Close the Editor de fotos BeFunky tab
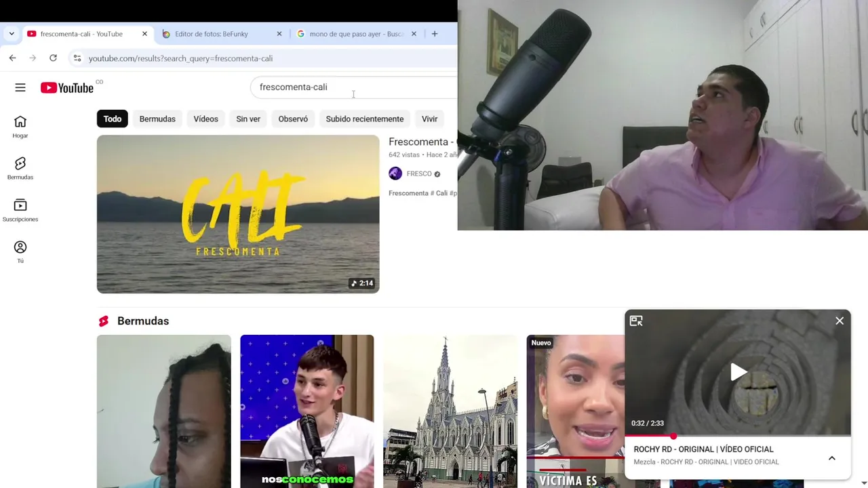 click(279, 34)
